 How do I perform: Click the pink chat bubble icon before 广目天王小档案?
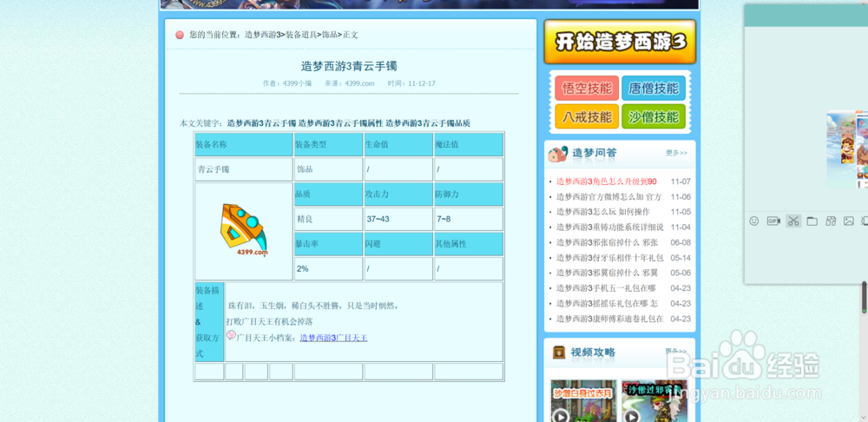[232, 335]
